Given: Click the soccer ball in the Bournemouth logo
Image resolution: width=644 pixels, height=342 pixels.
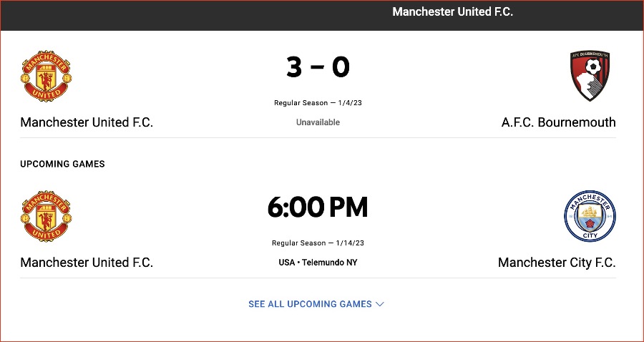Looking at the screenshot, I should pos(592,67).
